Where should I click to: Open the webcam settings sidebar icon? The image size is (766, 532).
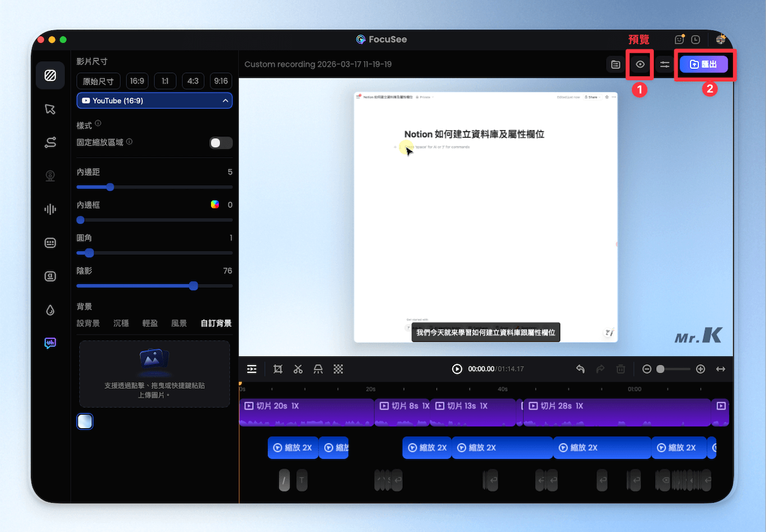click(51, 176)
